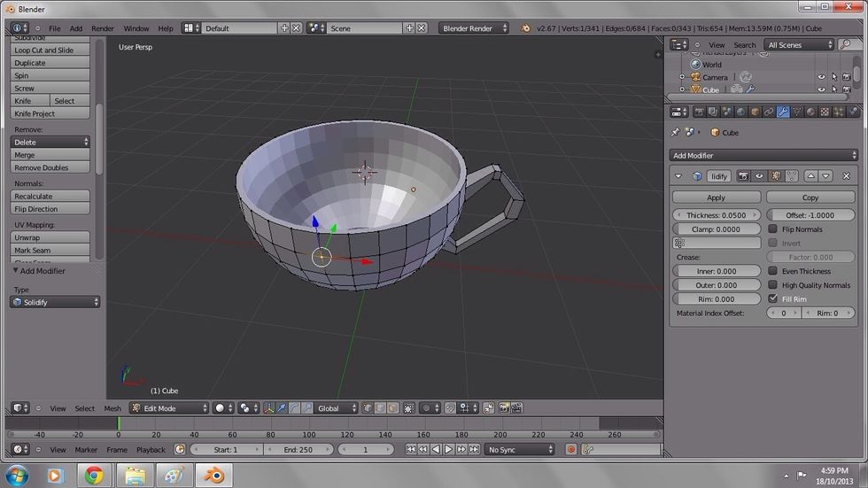The image size is (868, 488).
Task: Open the Delete dropdown in tool shelf
Action: (x=50, y=143)
